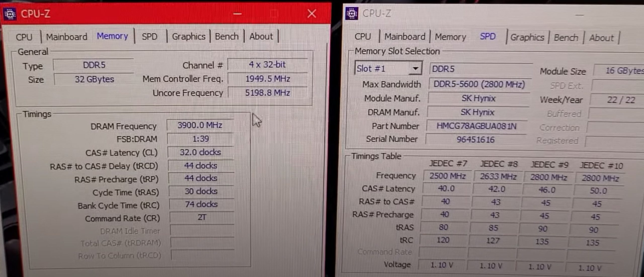Viewport: 644px width, 277px height.
Task: Click the empty Row To Column (tRCD) field
Action: pos(203,255)
